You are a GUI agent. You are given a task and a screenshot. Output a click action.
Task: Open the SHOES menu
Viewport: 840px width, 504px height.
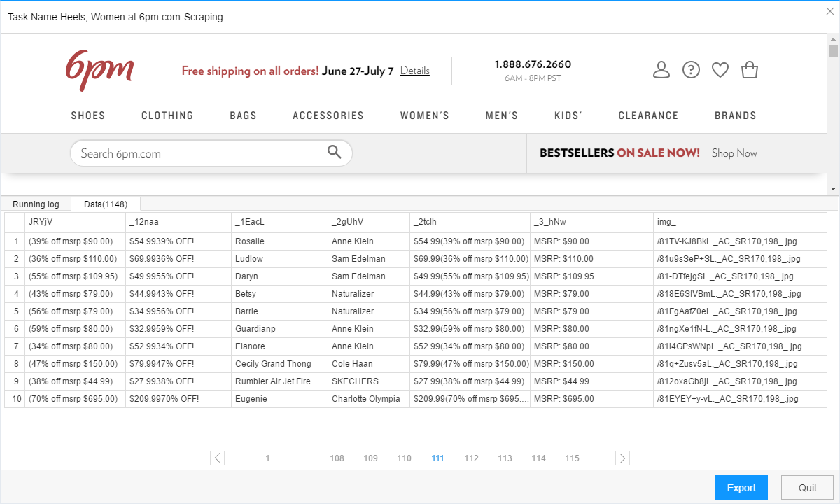[88, 115]
